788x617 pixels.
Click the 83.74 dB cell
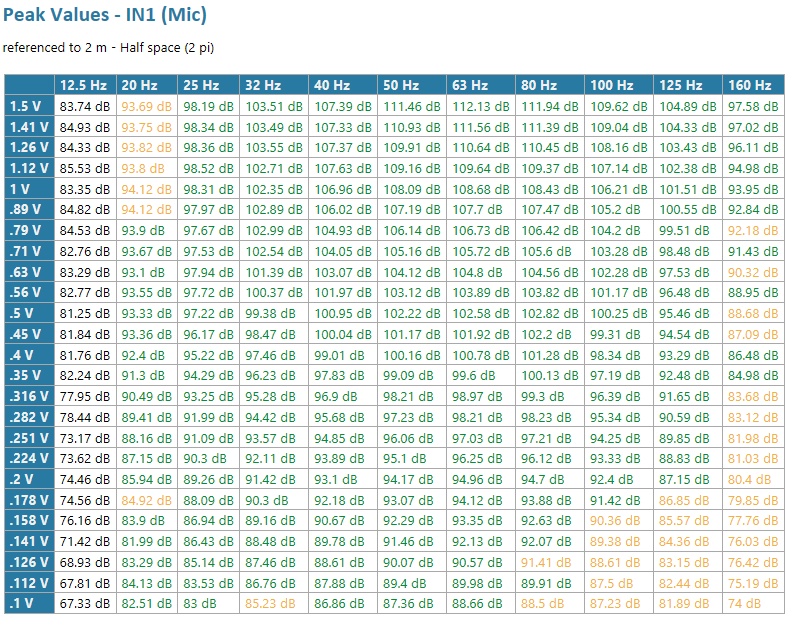click(x=85, y=105)
